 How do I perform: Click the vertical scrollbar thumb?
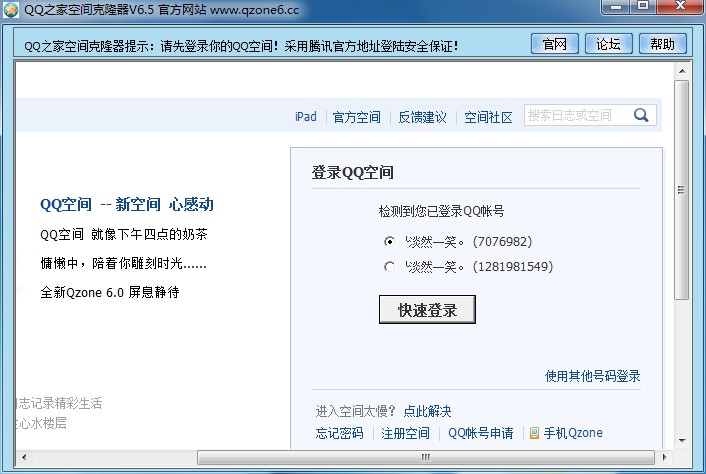[682, 190]
